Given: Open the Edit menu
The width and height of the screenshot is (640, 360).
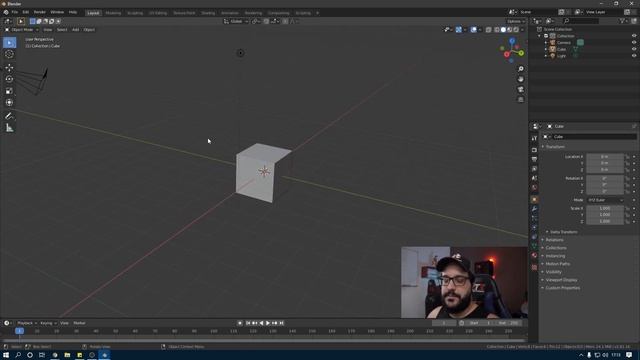Looking at the screenshot, I should 26,12.
